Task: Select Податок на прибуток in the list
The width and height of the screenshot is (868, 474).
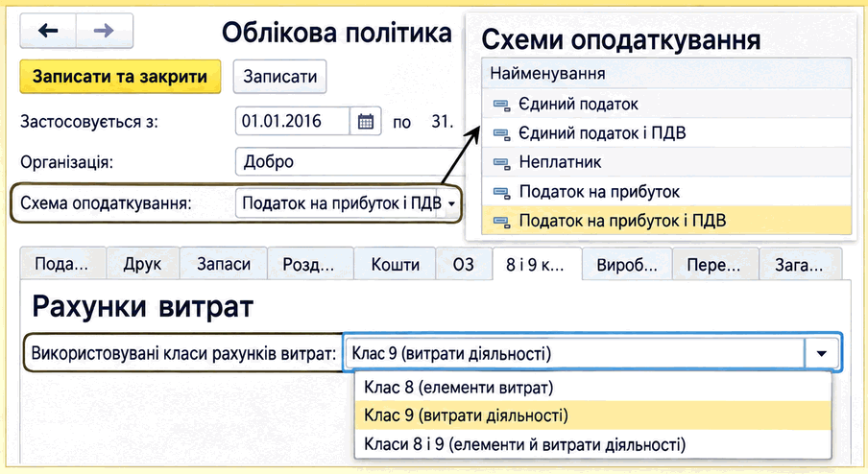Action: tap(666, 191)
